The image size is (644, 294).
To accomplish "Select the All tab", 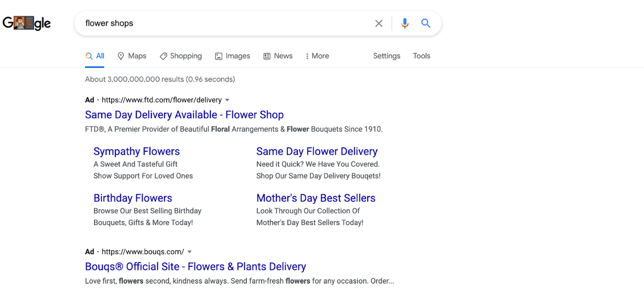I will pyautogui.click(x=95, y=56).
